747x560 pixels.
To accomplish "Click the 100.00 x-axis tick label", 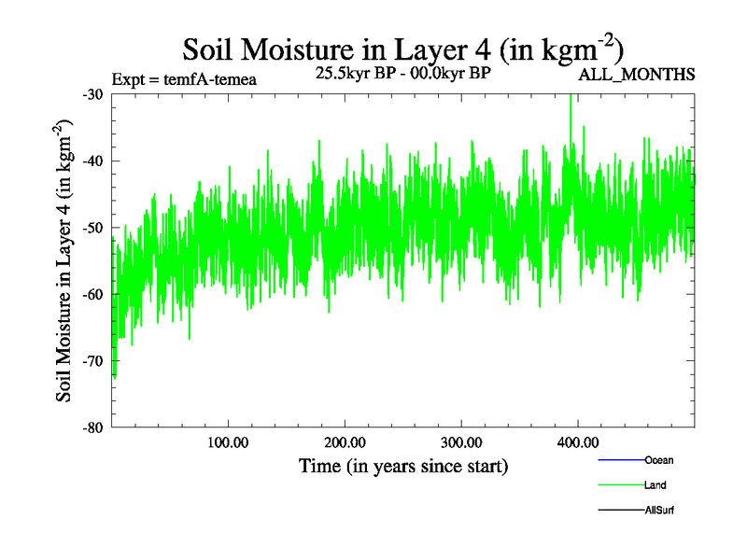I will coord(228,442).
